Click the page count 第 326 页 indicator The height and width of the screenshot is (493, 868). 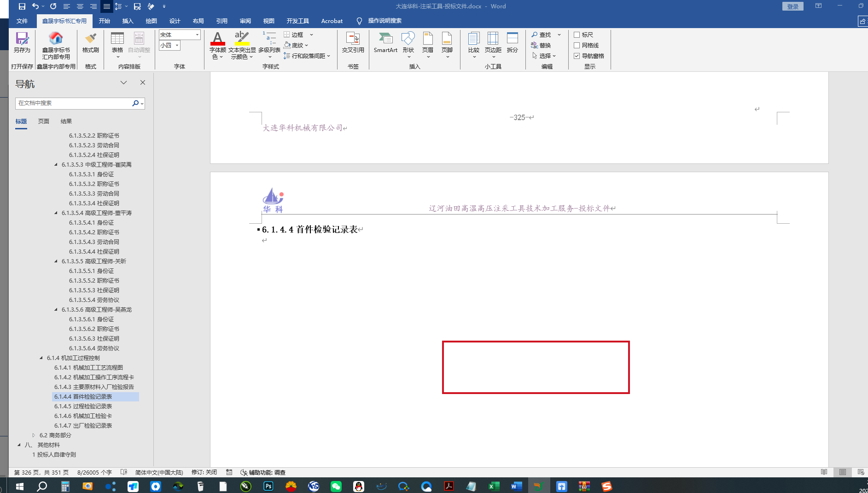click(x=41, y=472)
